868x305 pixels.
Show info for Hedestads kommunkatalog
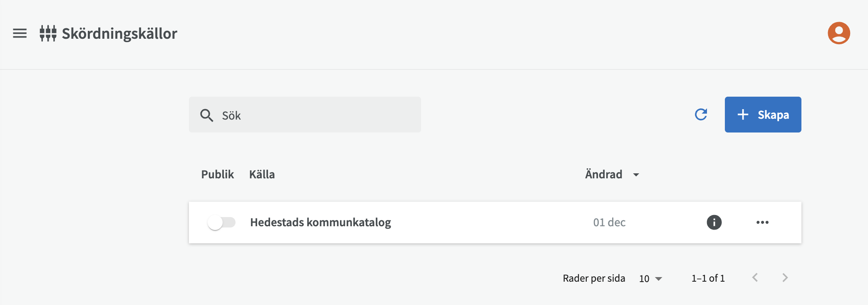714,222
